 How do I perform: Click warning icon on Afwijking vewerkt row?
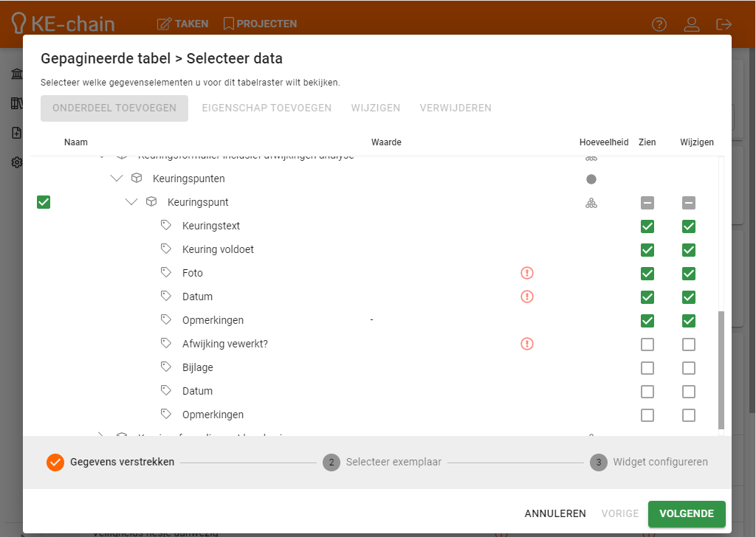click(527, 344)
